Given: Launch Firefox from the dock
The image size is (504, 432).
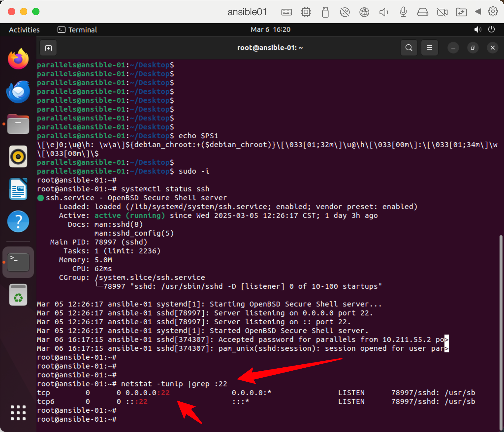Looking at the screenshot, I should click(18, 59).
